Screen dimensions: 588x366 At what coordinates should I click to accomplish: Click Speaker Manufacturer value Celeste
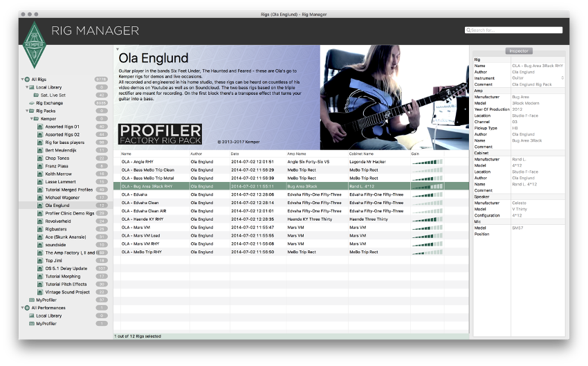519,203
